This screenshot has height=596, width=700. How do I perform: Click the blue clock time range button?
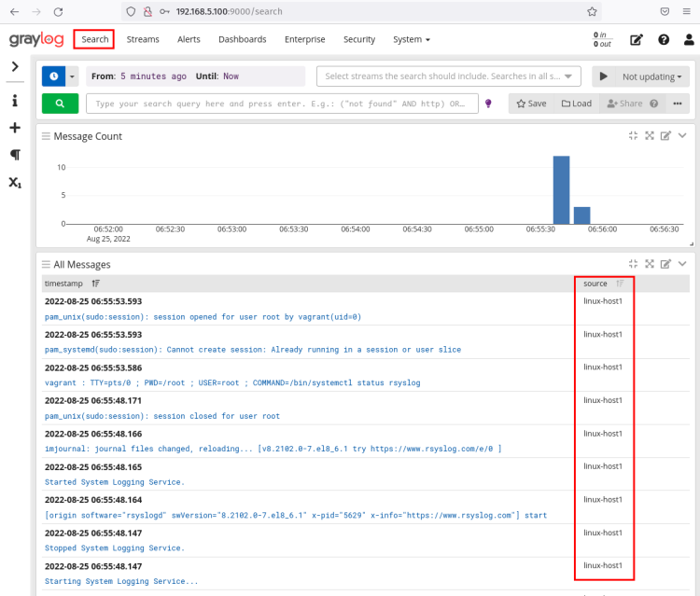tap(53, 76)
